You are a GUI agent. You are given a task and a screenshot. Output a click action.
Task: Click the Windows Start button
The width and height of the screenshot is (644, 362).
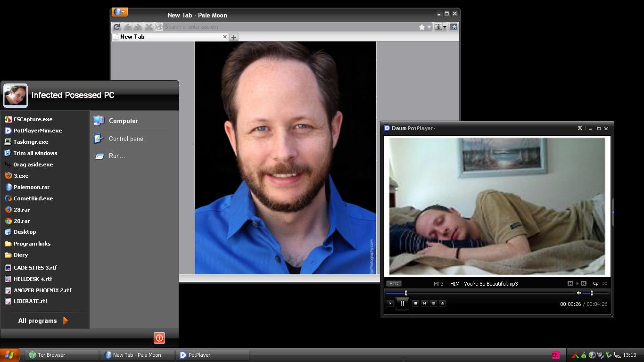tap(9, 355)
